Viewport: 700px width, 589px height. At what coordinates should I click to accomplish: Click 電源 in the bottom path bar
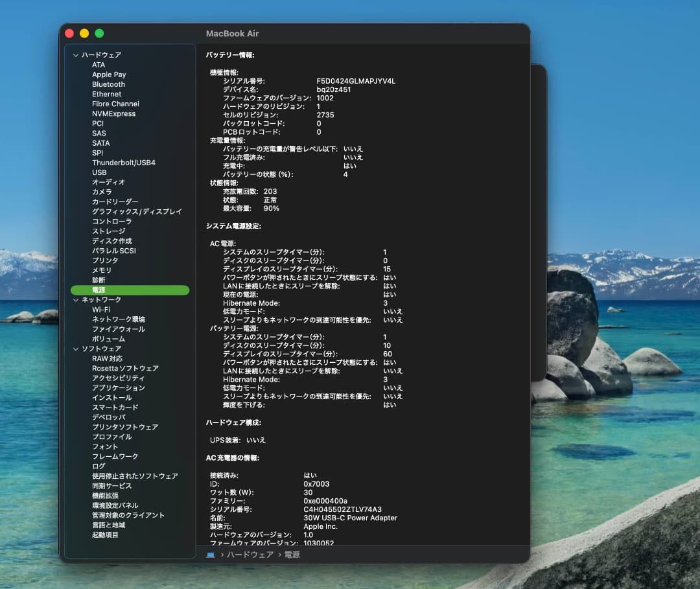292,555
